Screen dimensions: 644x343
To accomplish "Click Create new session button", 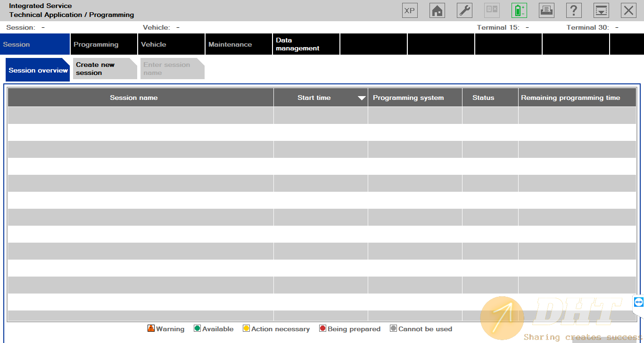I will [x=104, y=69].
